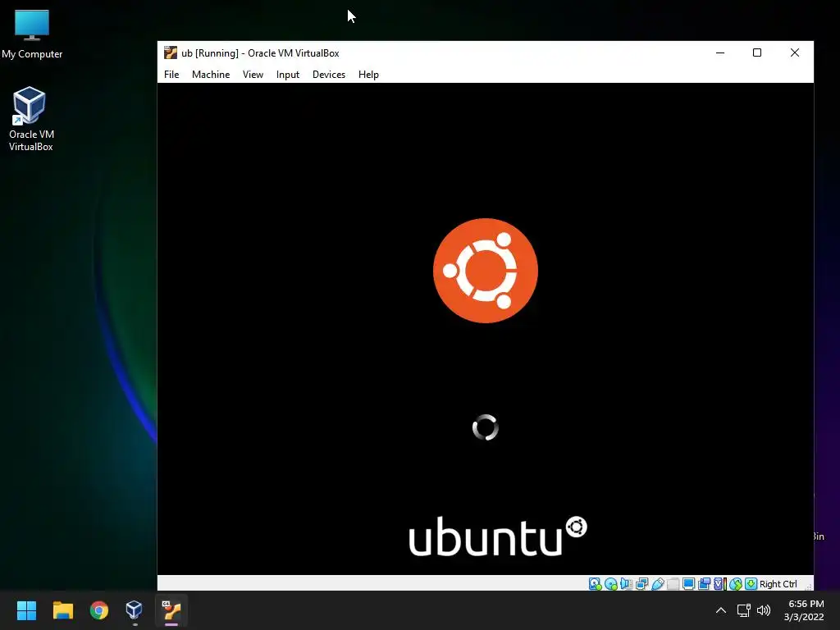
Task: Open File Explorer from the taskbar
Action: 62,610
